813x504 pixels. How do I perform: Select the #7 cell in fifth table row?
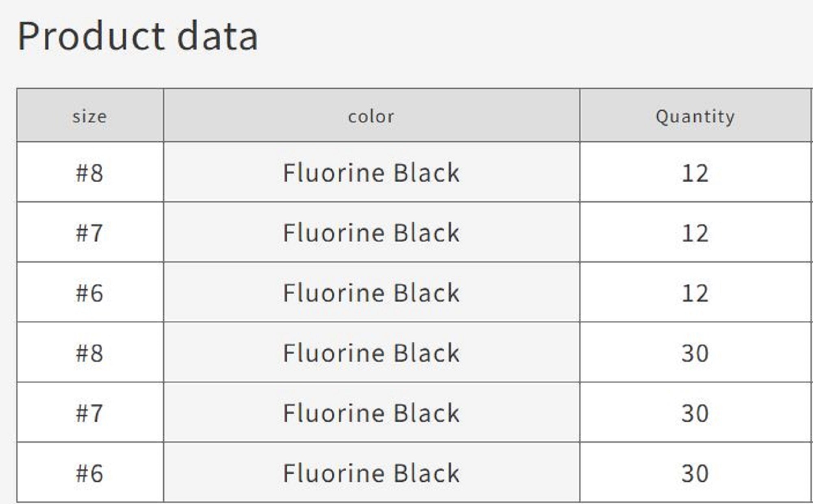tap(89, 413)
